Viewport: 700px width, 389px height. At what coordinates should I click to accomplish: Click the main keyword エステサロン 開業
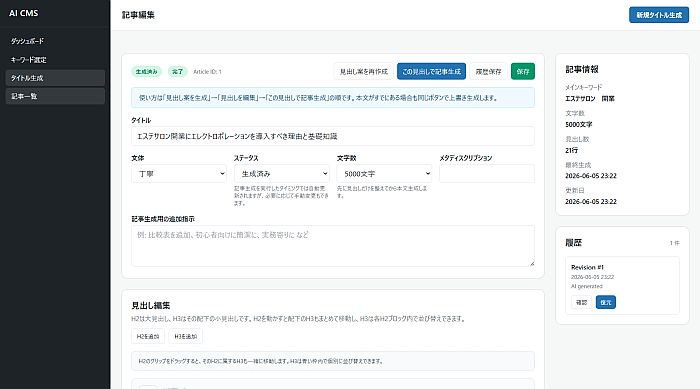coord(590,99)
